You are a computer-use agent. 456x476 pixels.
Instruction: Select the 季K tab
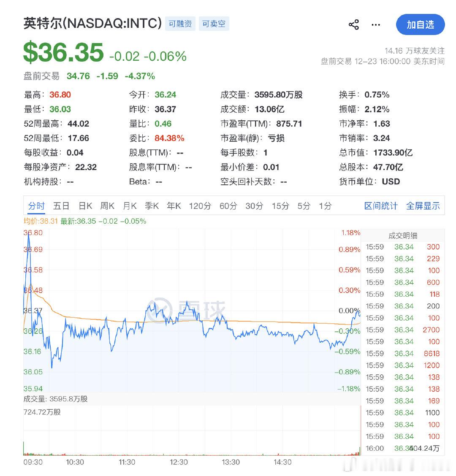coord(152,206)
